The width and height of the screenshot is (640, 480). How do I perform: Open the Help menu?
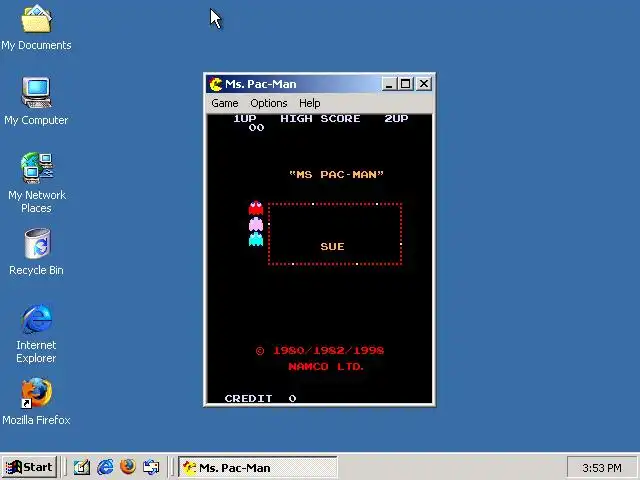coord(309,103)
